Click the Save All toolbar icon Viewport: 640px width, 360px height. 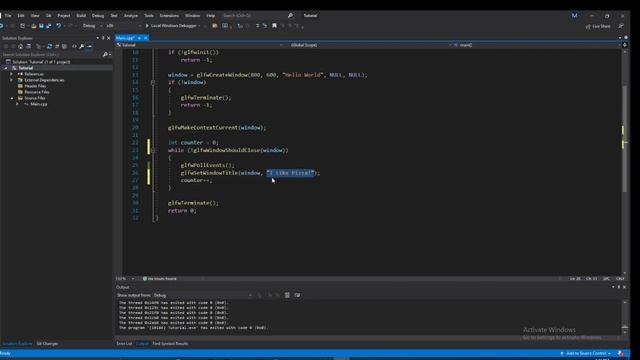pos(49,26)
